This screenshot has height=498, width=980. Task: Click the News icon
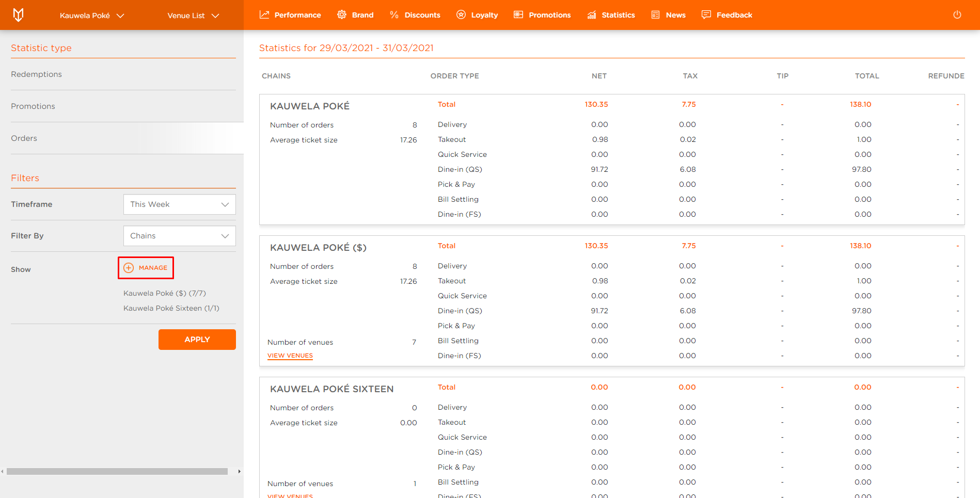pyautogui.click(x=656, y=15)
